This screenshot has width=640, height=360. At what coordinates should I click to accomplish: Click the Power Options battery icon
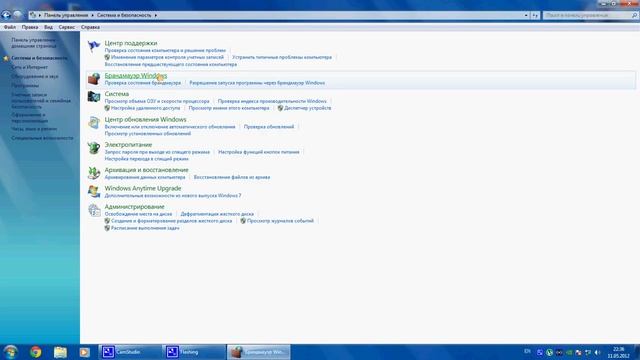click(93, 148)
